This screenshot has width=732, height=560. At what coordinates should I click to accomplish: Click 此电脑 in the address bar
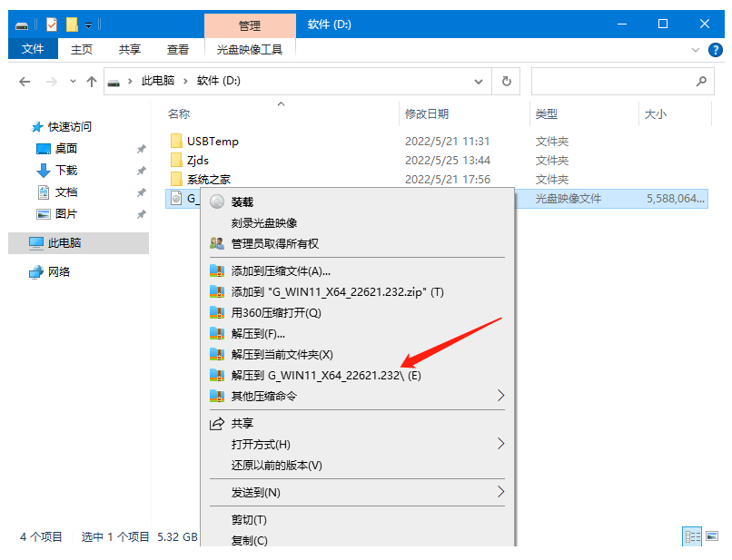(158, 81)
